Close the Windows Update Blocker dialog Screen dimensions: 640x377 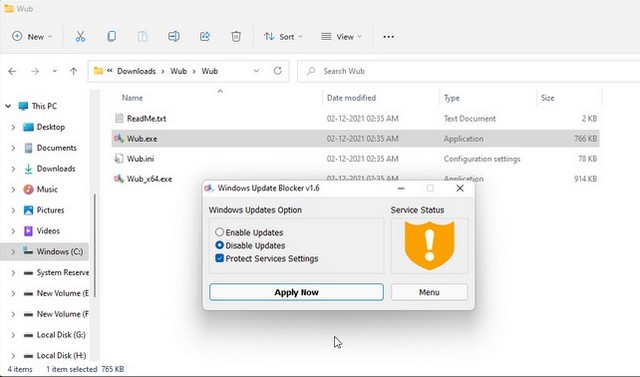click(460, 188)
